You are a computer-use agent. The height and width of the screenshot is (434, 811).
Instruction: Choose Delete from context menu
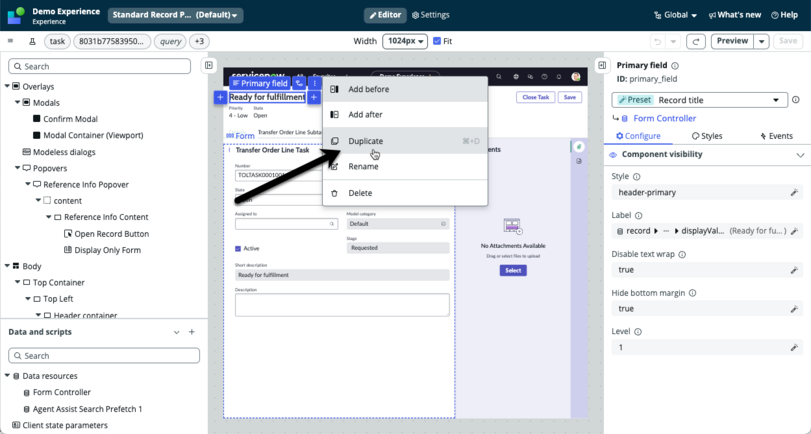click(405, 193)
